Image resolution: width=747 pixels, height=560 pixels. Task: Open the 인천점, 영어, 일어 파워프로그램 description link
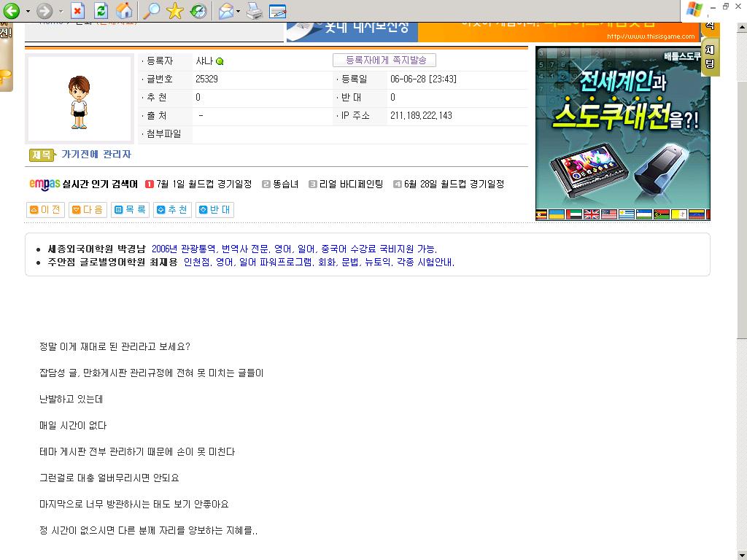[320, 262]
